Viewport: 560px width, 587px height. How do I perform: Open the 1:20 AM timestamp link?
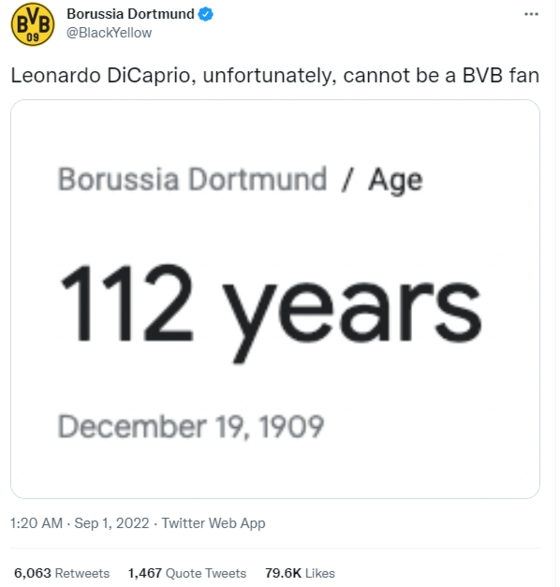pyautogui.click(x=36, y=523)
